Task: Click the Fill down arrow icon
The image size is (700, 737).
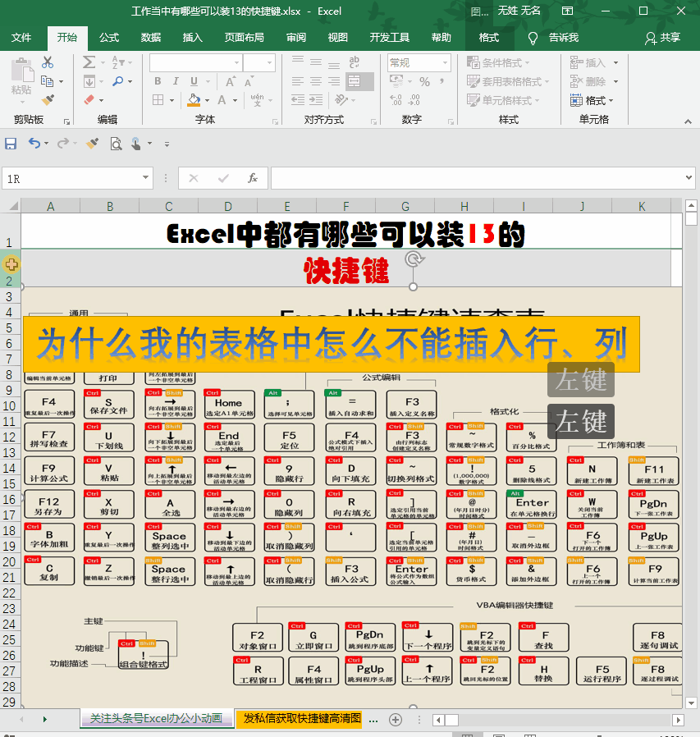Action: [x=89, y=81]
